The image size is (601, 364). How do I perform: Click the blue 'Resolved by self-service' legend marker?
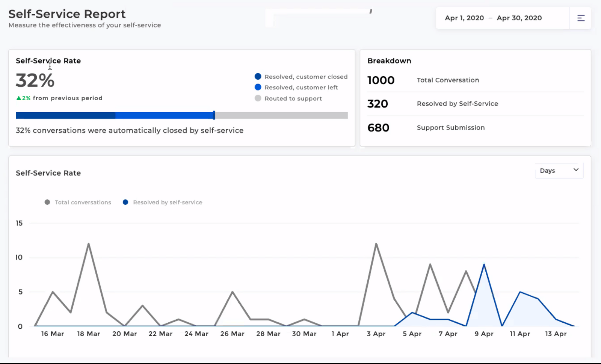pyautogui.click(x=125, y=202)
